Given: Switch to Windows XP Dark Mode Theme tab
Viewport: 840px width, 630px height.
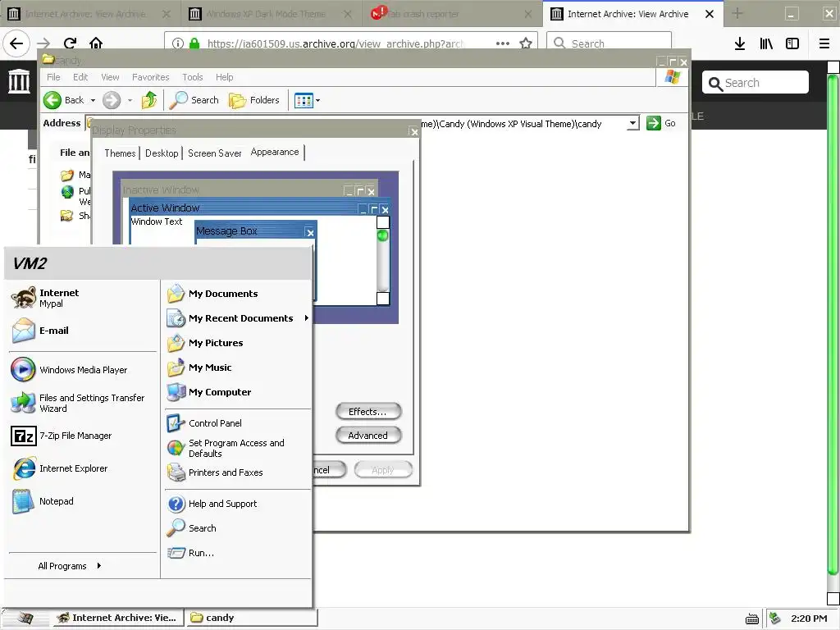Looking at the screenshot, I should (272, 14).
